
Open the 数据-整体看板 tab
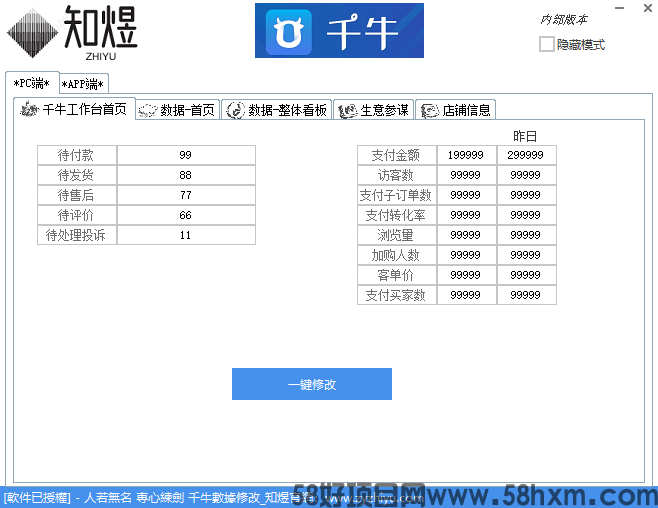click(277, 110)
